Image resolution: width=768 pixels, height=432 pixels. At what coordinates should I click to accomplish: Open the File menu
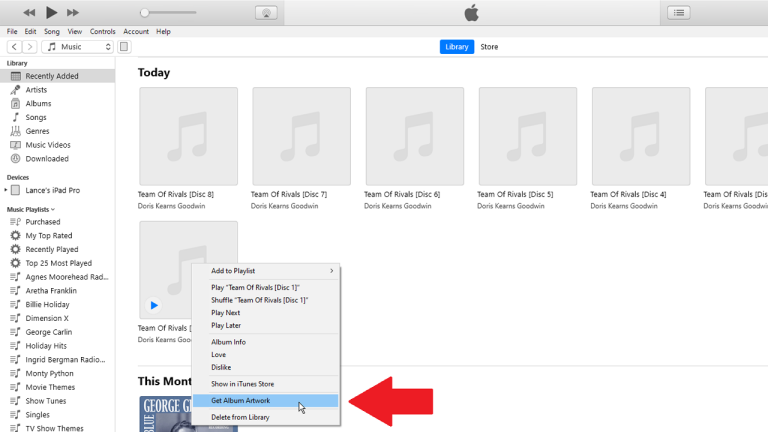[x=12, y=31]
